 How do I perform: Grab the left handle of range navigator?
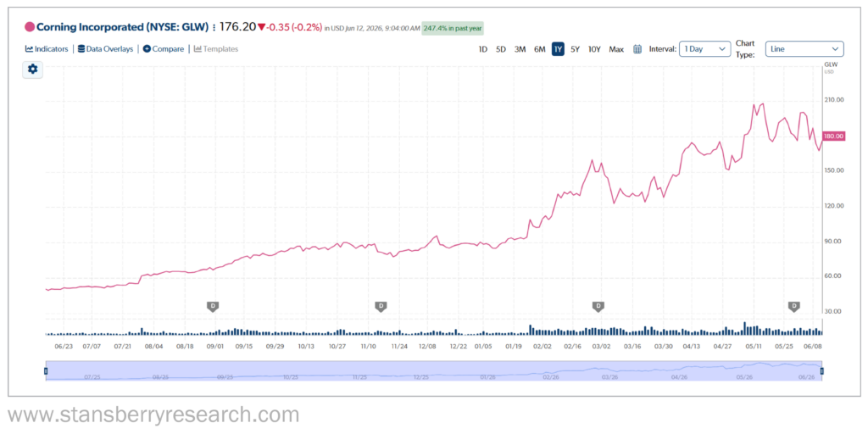(46, 371)
